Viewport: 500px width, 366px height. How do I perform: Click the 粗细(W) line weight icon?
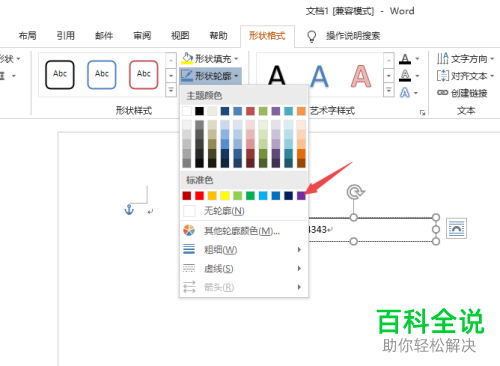(x=189, y=249)
